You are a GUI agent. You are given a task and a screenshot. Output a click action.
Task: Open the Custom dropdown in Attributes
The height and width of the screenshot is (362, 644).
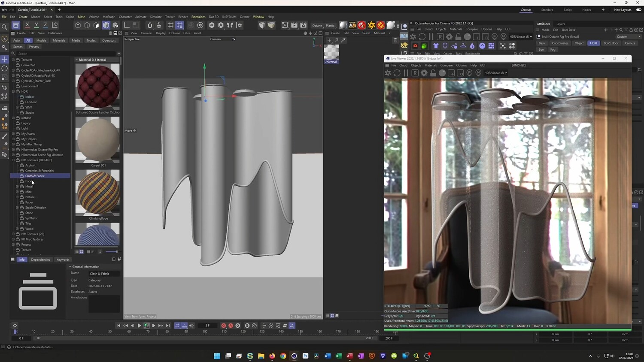click(628, 36)
